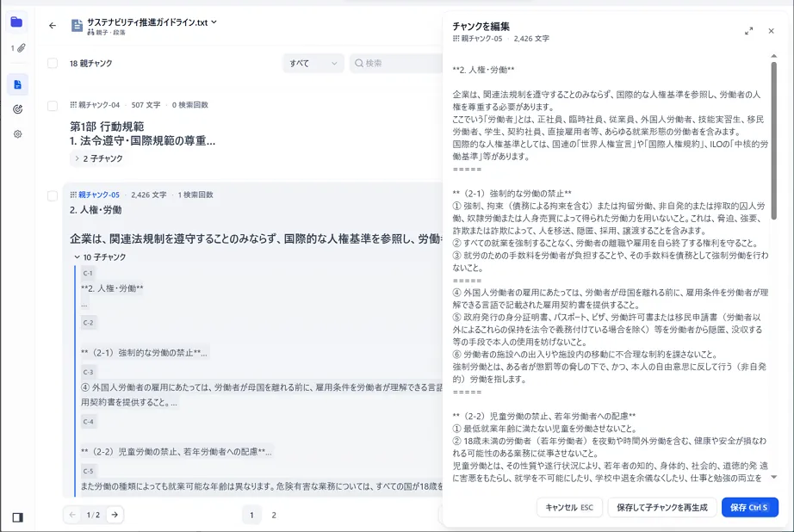Open child chunk C-2
This screenshot has width=794, height=532.
point(88,323)
